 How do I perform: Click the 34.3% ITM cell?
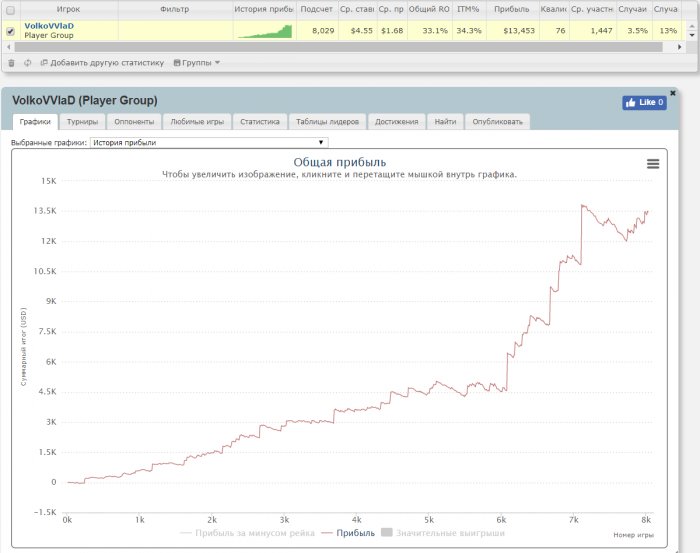tap(469, 31)
